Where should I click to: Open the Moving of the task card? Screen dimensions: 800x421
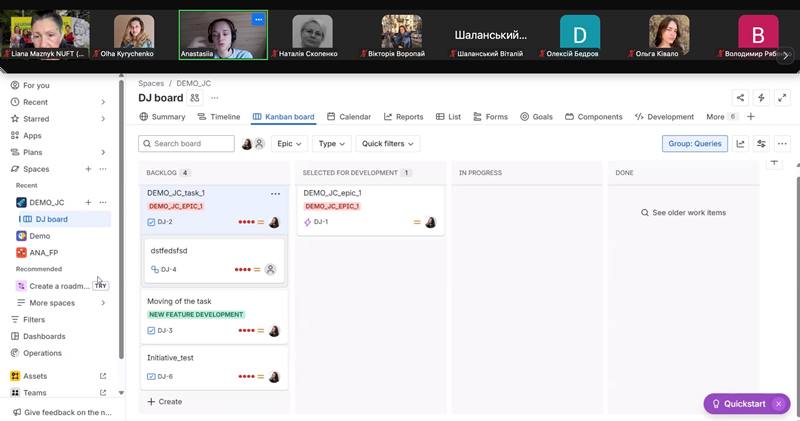pos(214,316)
